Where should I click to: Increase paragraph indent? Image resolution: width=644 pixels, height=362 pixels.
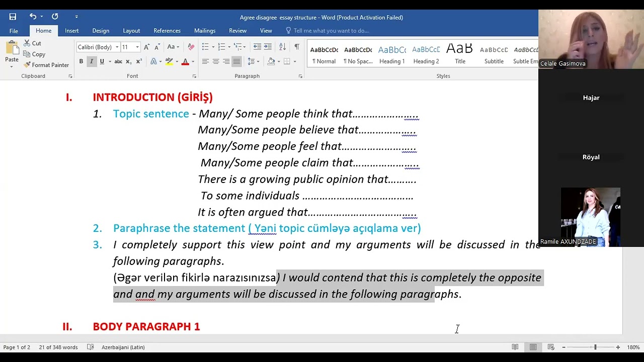[x=268, y=47]
